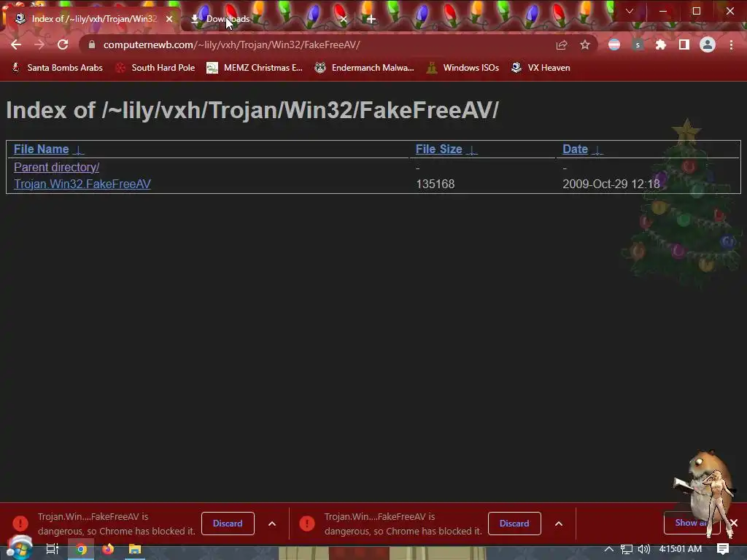The height and width of the screenshot is (560, 747).
Task: Open VX Heaven bookmark
Action: [x=541, y=68]
